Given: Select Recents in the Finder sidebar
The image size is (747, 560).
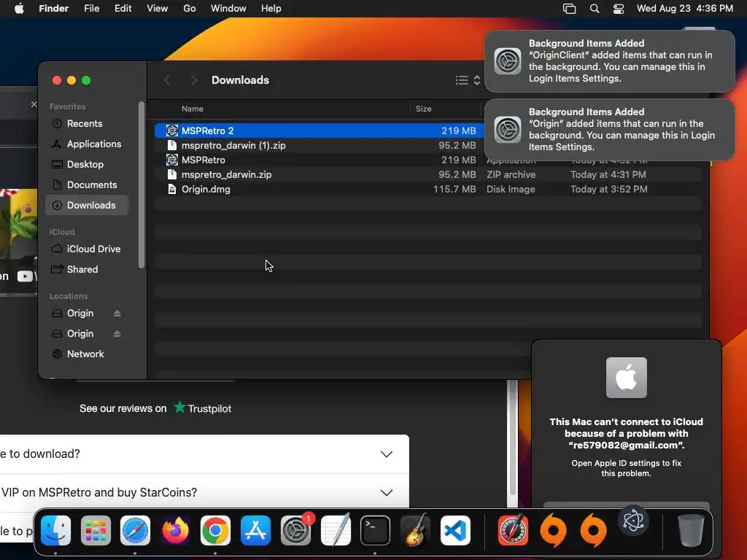Looking at the screenshot, I should pyautogui.click(x=88, y=124).
